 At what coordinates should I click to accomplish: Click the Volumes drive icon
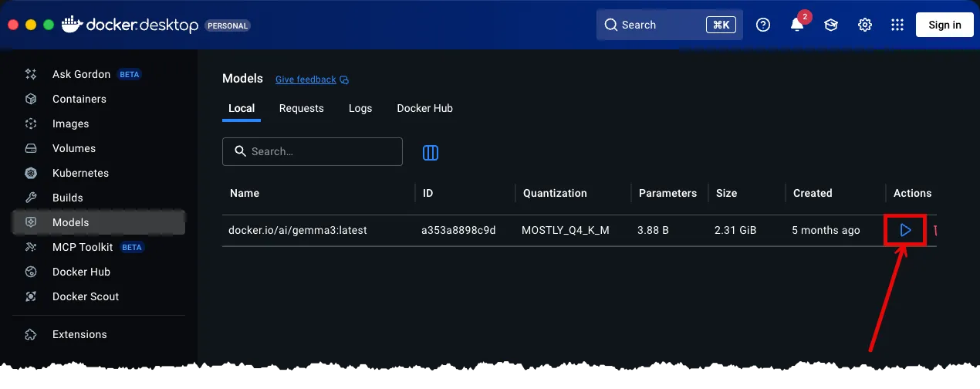31,148
